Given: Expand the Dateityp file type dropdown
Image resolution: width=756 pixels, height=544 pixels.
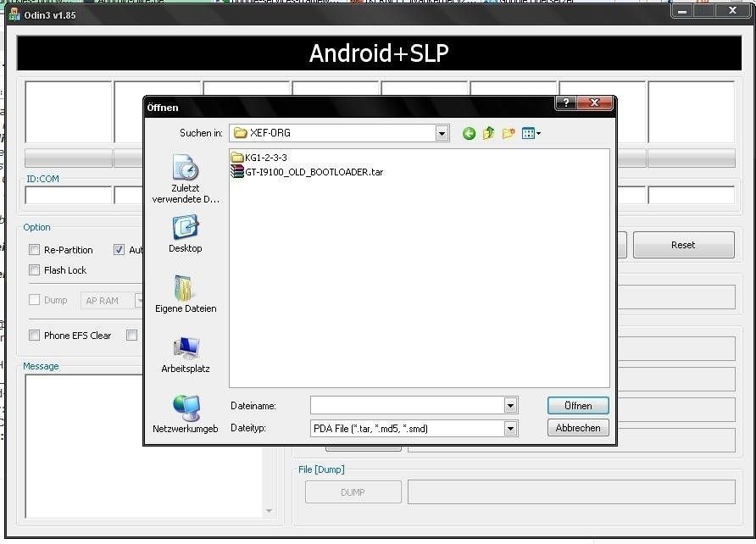Looking at the screenshot, I should pos(510,429).
